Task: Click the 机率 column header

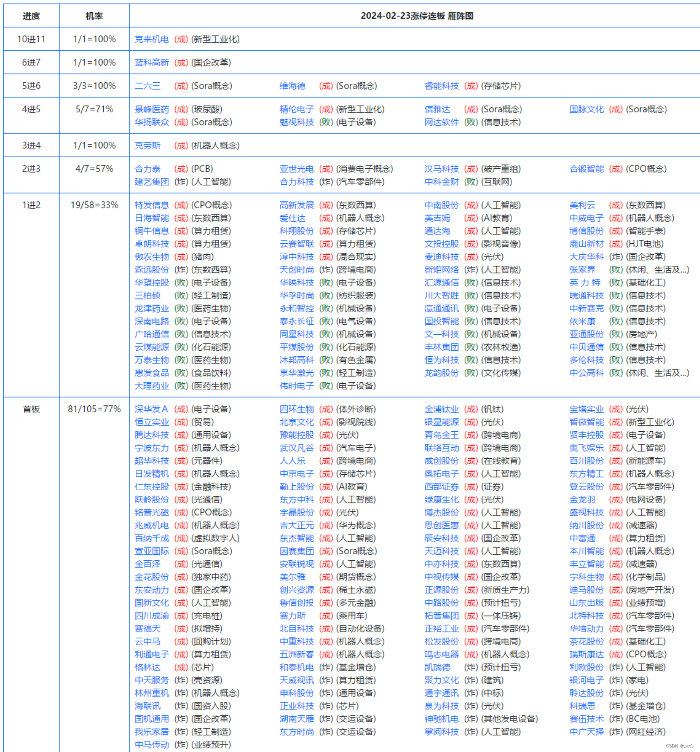Action: tap(94, 16)
